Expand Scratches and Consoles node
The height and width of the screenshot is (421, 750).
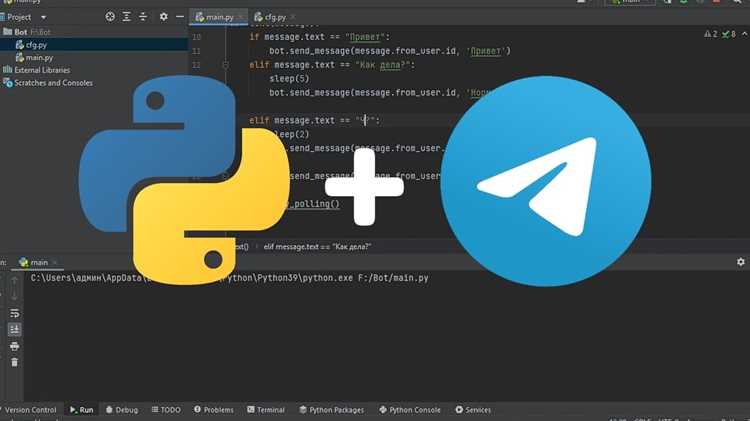tap(48, 83)
